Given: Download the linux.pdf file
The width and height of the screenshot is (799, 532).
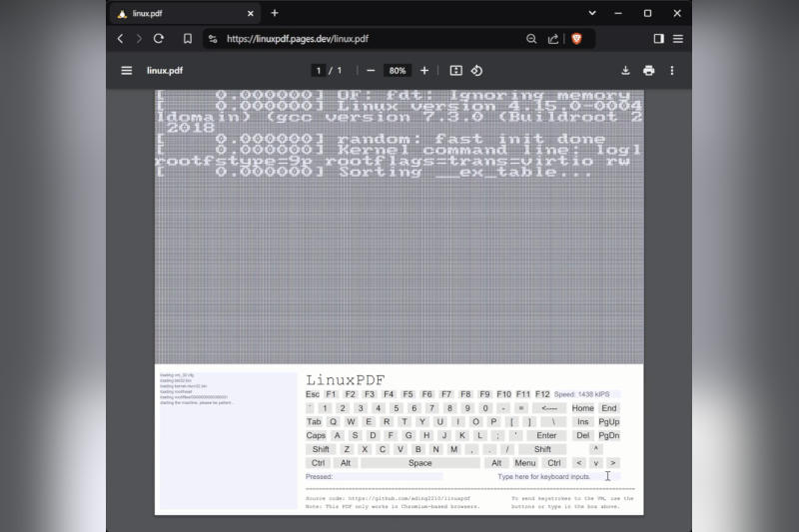Looking at the screenshot, I should pyautogui.click(x=625, y=71).
